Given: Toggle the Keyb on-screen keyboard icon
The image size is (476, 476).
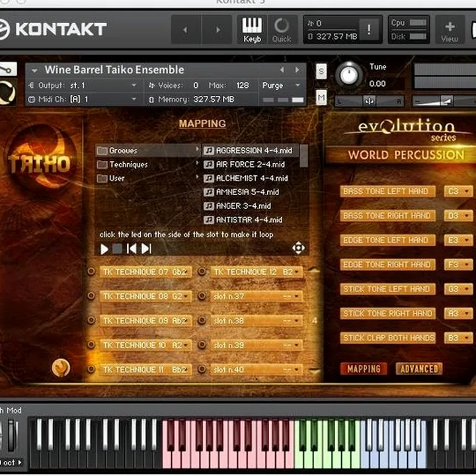Looking at the screenshot, I should pyautogui.click(x=252, y=30).
